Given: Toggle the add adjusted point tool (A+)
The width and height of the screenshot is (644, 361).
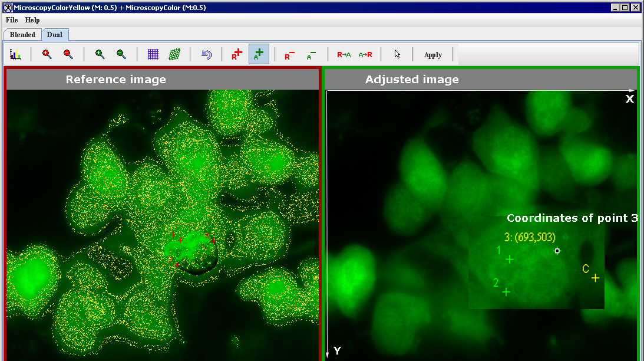Looking at the screenshot, I should coord(259,54).
